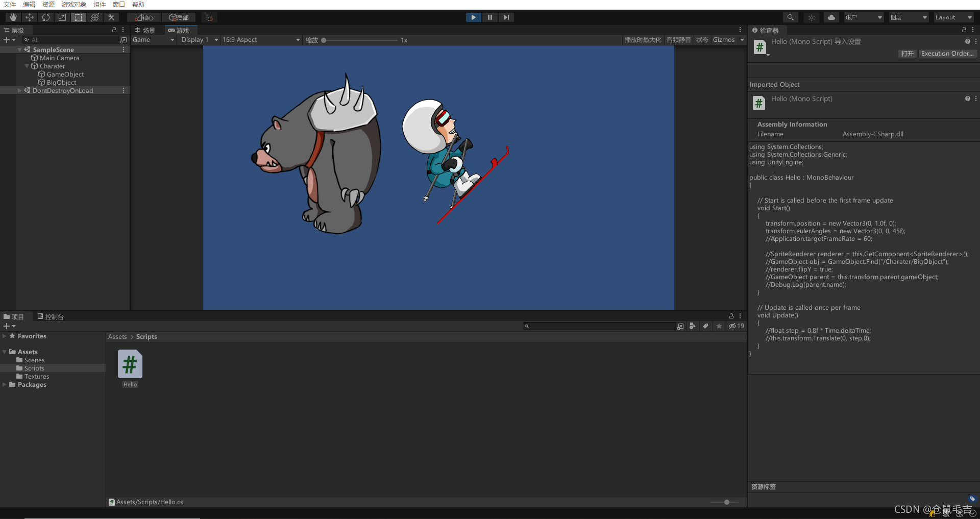Viewport: 980px width, 519px height.
Task: Switch to the Scene tab (场景)
Action: [145, 31]
